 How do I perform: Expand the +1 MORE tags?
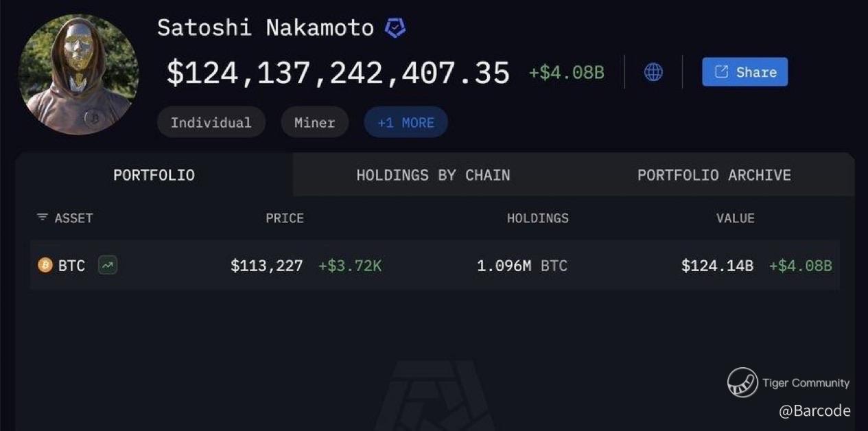(x=406, y=122)
